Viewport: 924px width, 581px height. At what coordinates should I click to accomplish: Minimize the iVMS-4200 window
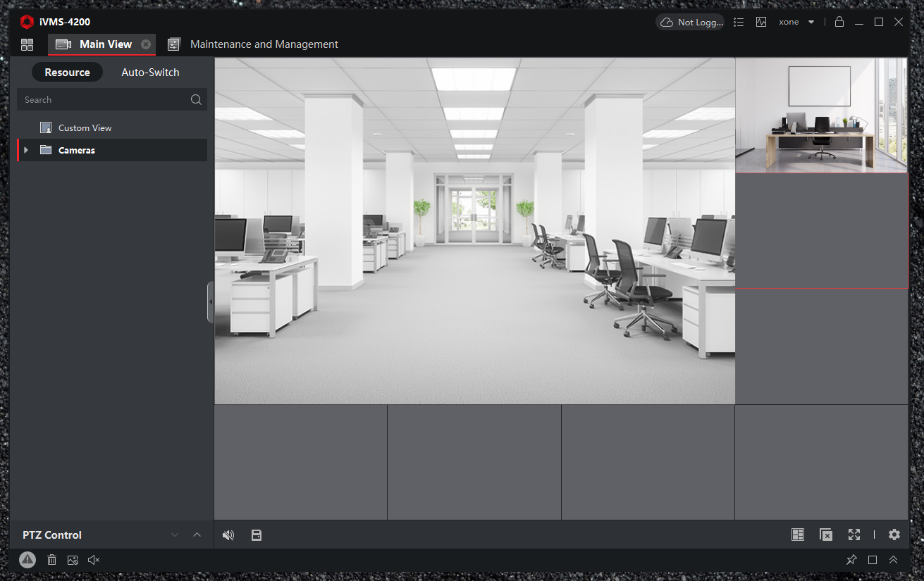pyautogui.click(x=859, y=23)
